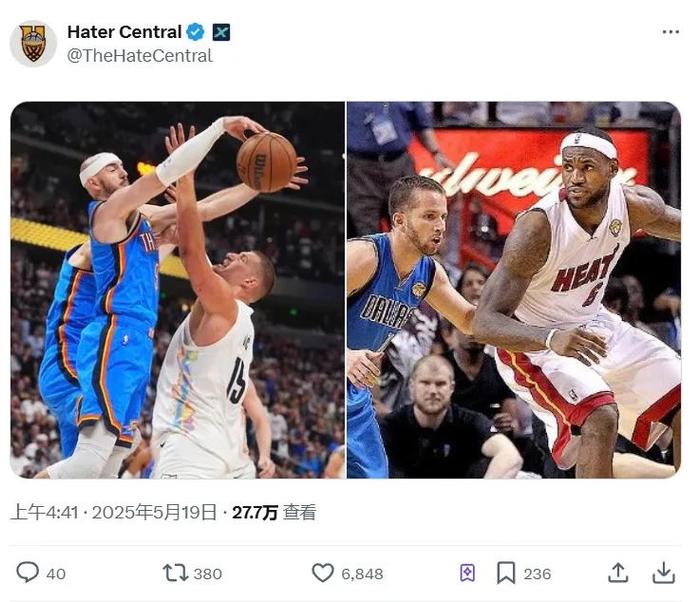The height and width of the screenshot is (602, 700).
Task: Click the blue verified badge
Action: pos(195,32)
